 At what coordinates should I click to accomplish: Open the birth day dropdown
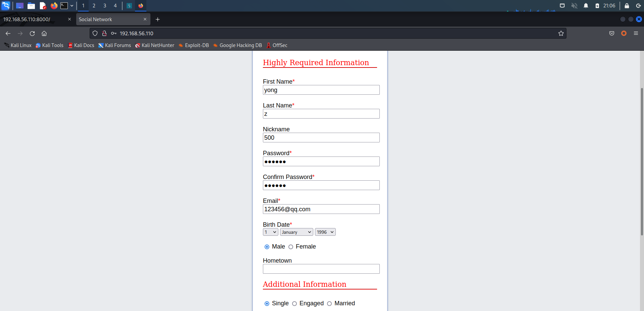click(271, 232)
